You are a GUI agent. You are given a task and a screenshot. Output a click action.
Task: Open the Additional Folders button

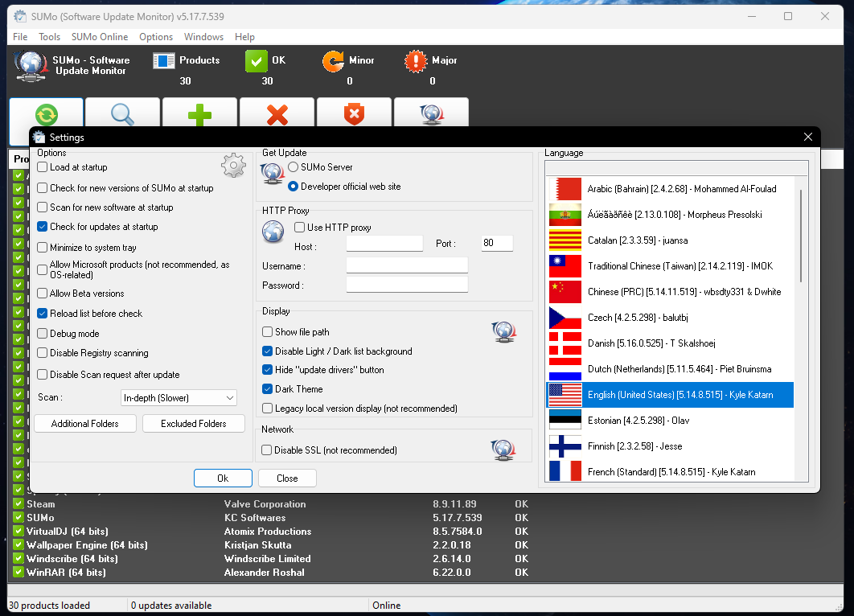(x=85, y=424)
